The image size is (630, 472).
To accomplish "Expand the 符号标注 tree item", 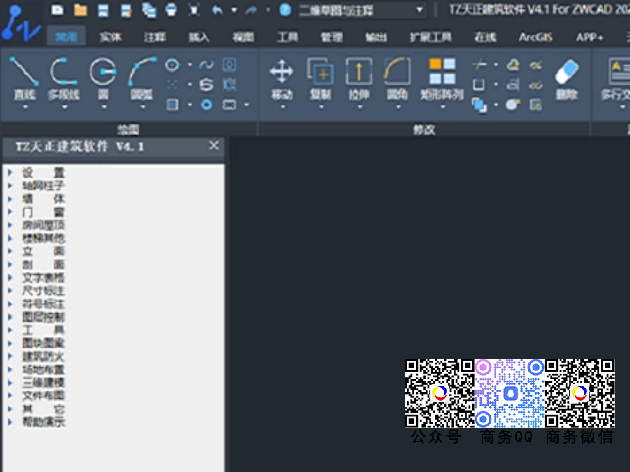I will tap(10, 304).
